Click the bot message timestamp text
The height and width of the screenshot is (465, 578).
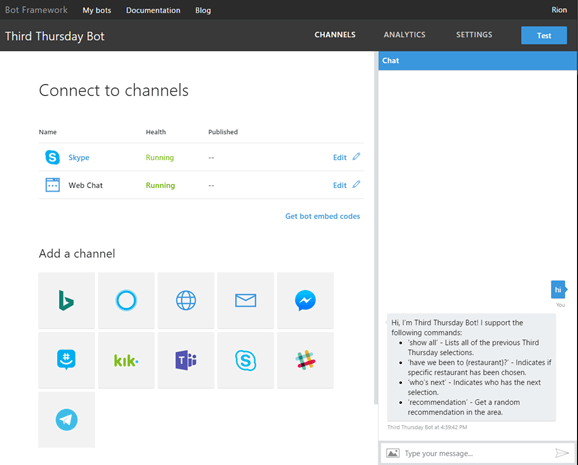(x=427, y=427)
